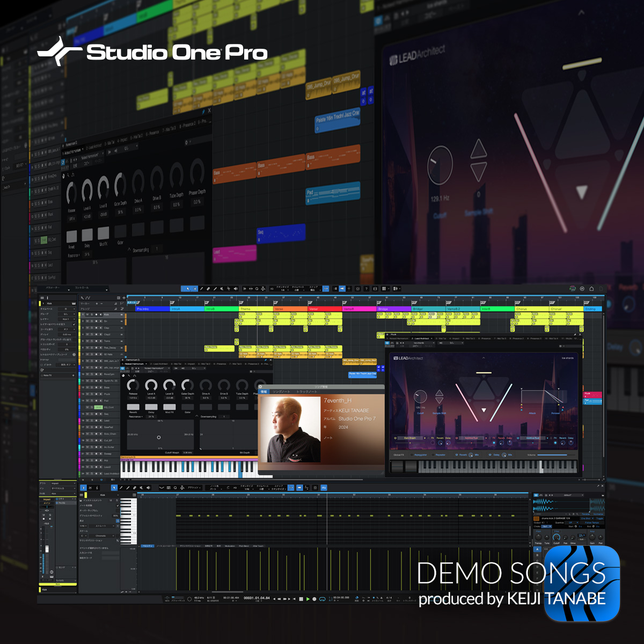Toggle Autoscroll in the arrangement toolbar
The image size is (644, 644).
tap(342, 289)
